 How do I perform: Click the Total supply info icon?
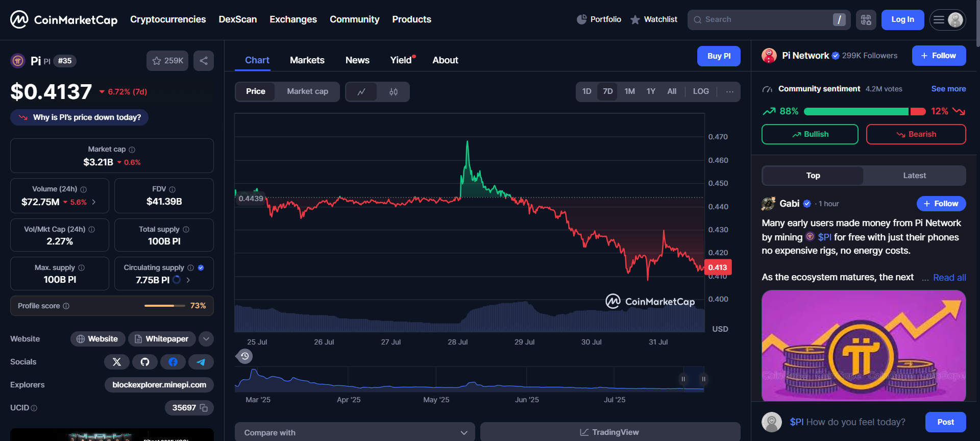coord(186,230)
